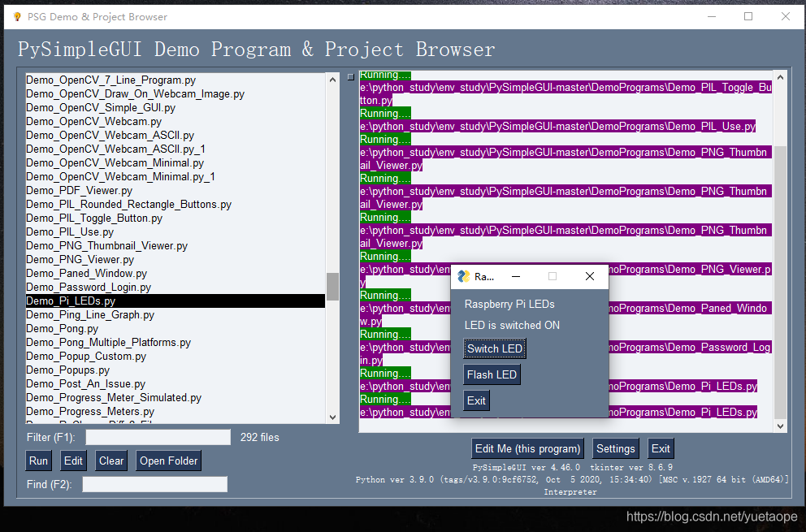The image size is (806, 532).
Task: Click the Open Folder button
Action: [169, 461]
